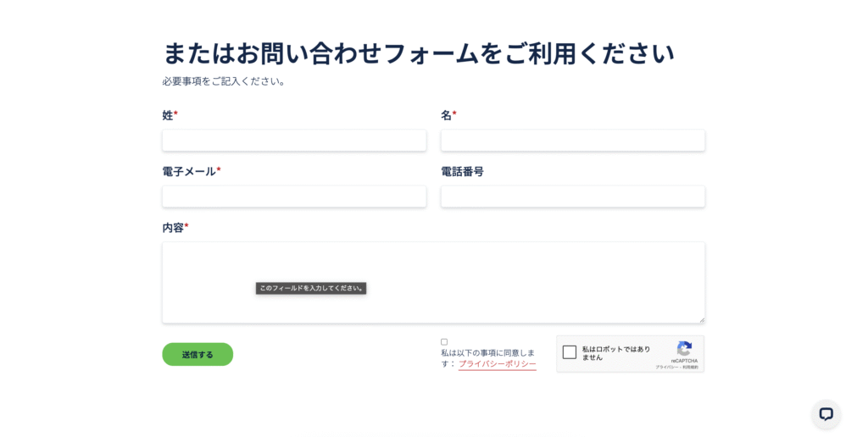Screen dimensions: 868x437
Task: Click the 電話番号 field label
Action: 462,171
